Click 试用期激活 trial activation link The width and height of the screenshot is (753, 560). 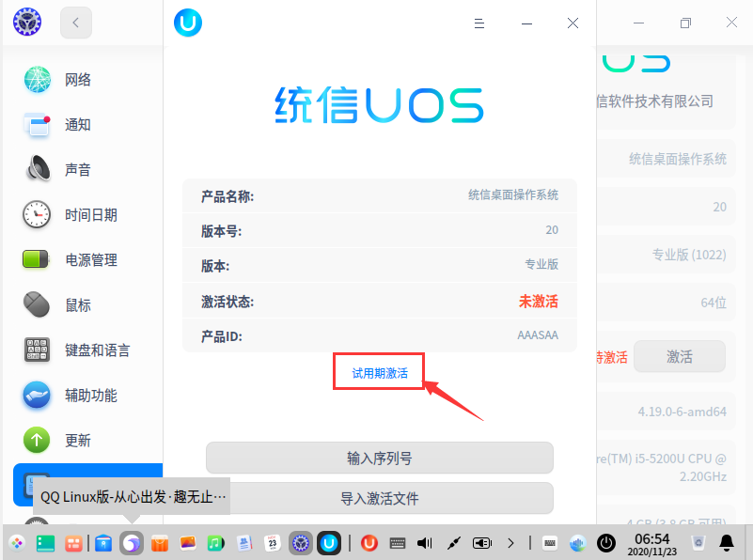(x=380, y=373)
